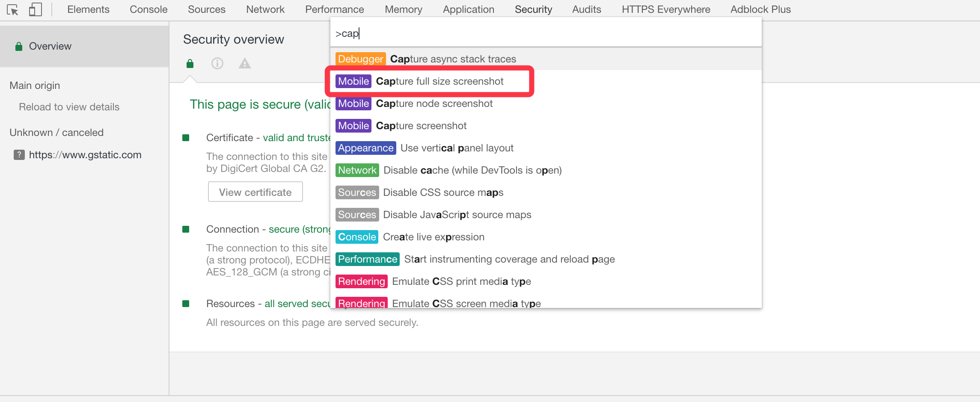This screenshot has width=980, height=402.
Task: Go to the Application tab
Action: [x=469, y=9]
